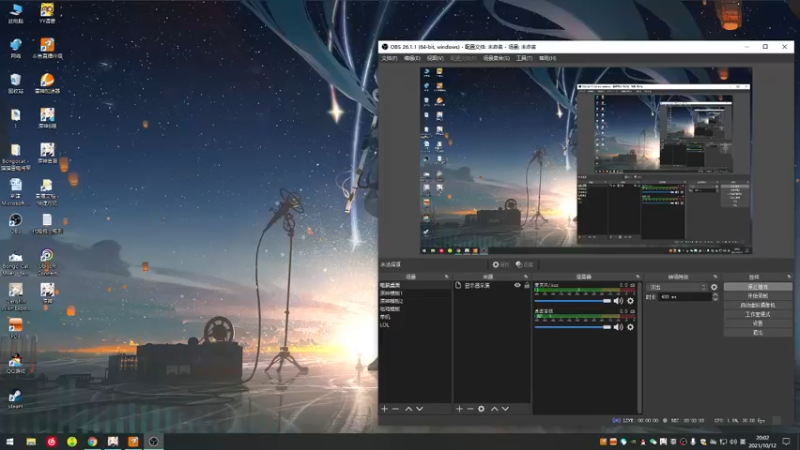The height and width of the screenshot is (450, 800).
Task: Open source properties gear in the Sources toolbar
Action: pyautogui.click(x=481, y=409)
